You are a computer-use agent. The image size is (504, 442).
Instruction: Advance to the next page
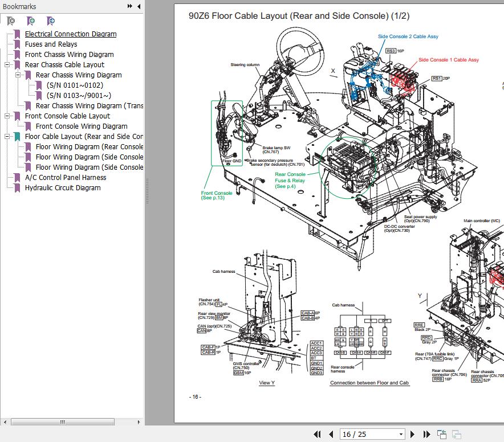tap(413, 435)
